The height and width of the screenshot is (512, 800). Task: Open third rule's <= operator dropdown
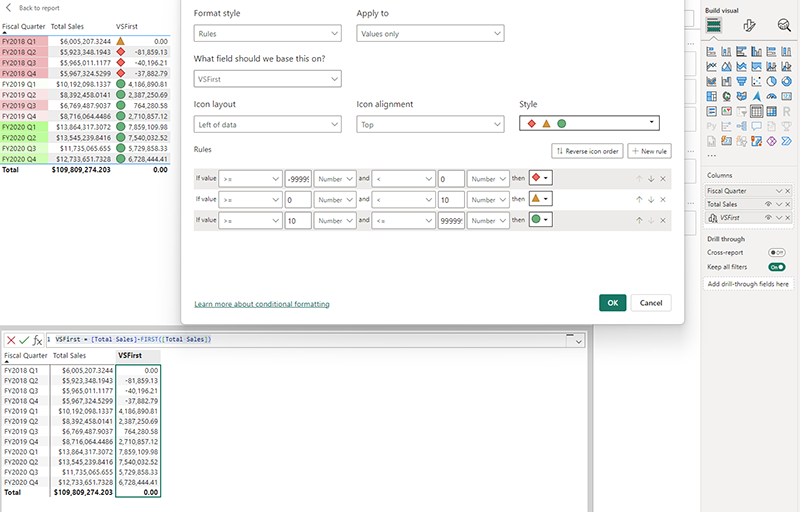click(404, 221)
